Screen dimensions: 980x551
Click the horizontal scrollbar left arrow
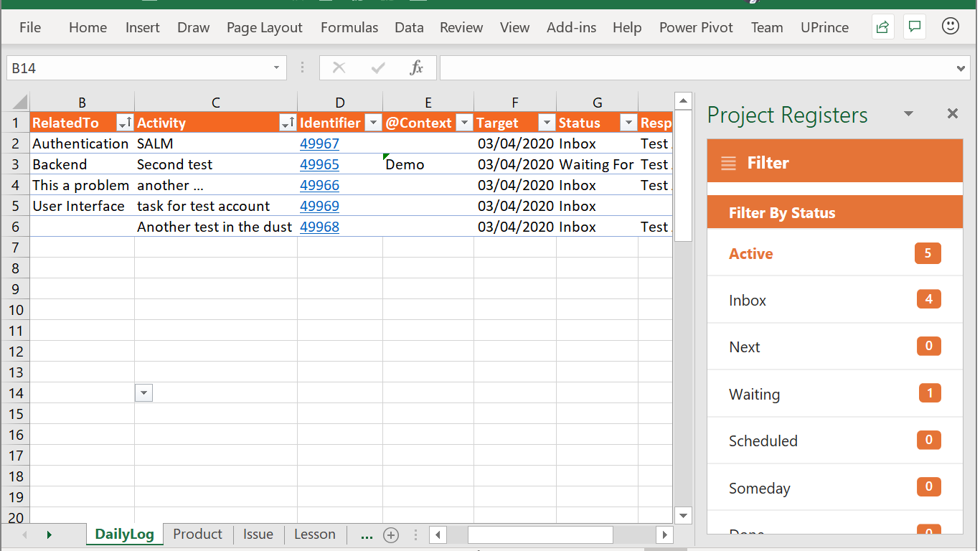point(437,534)
